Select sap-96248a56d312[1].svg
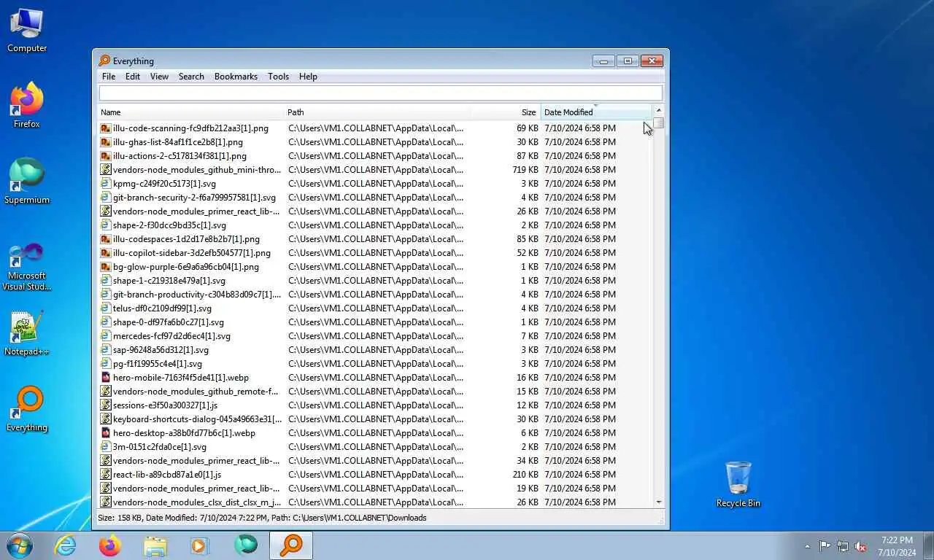Screen dimensions: 934x560 (x=161, y=350)
